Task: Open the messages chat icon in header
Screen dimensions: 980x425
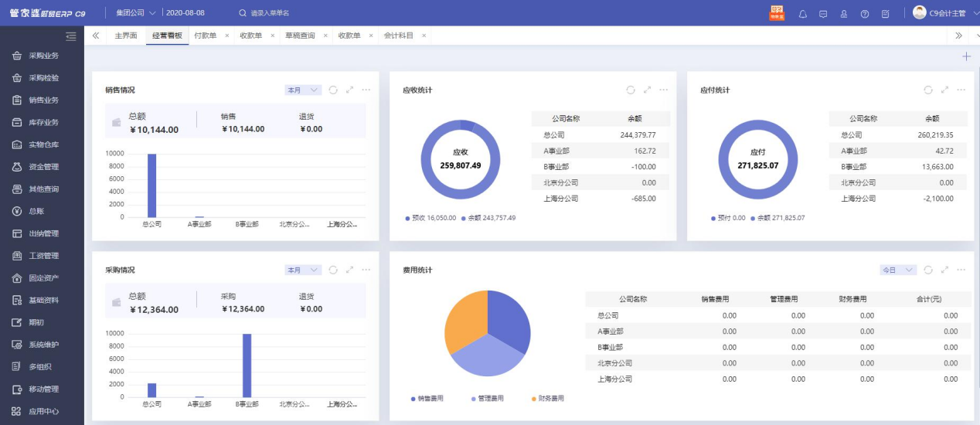Action: 823,14
